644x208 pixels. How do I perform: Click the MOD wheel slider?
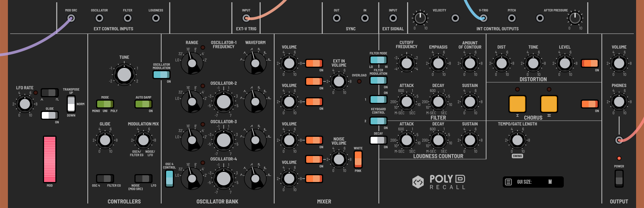(50, 159)
